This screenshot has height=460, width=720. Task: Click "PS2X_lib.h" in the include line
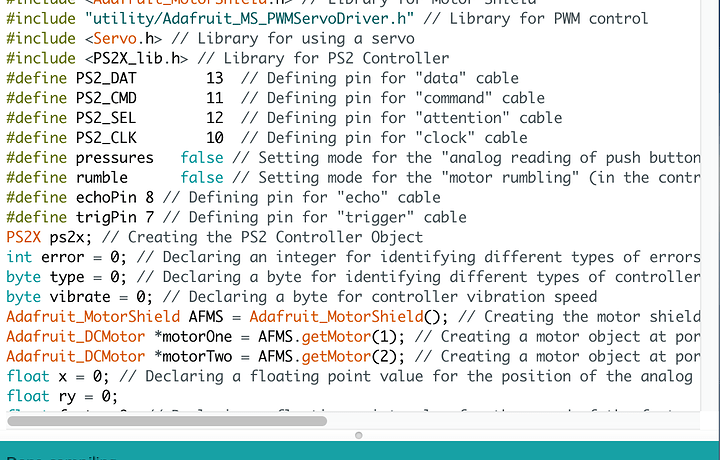point(136,58)
